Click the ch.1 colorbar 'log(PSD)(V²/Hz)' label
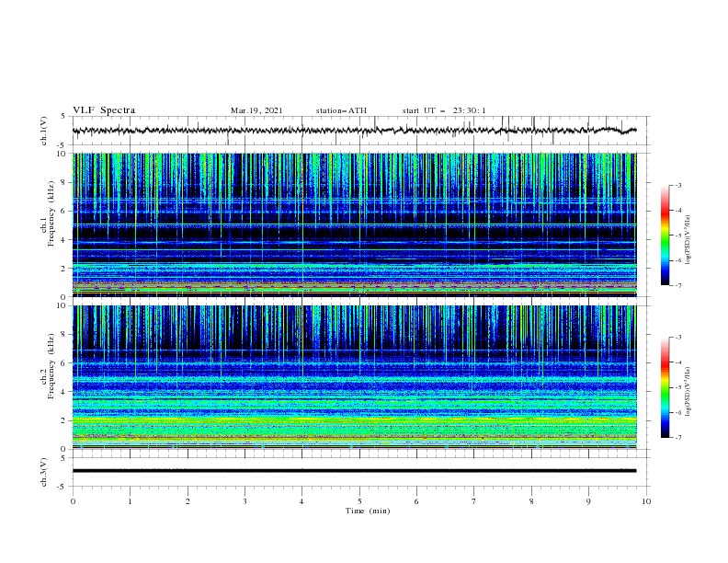The width and height of the screenshot is (728, 563). pos(688,240)
